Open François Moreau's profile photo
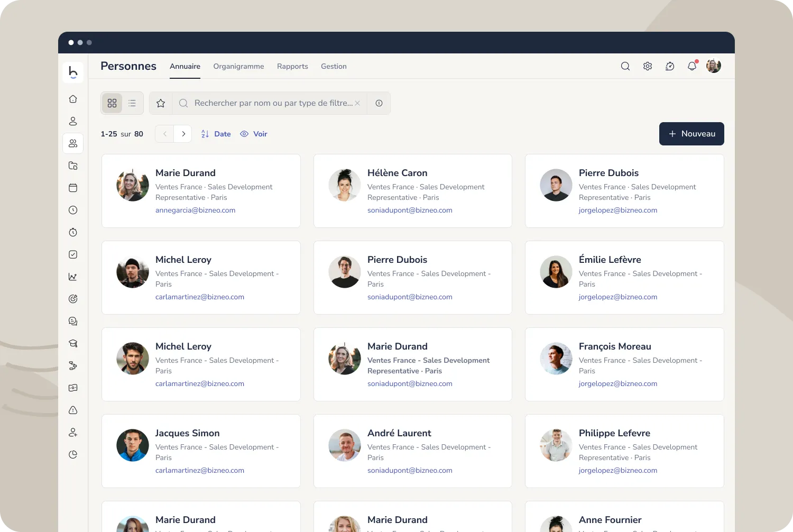Image resolution: width=793 pixels, height=532 pixels. pos(556,359)
